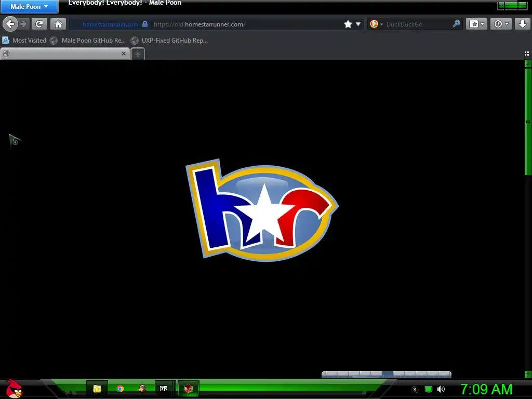Open the bookmarks menu button
This screenshot has height=399, width=532.
point(476,24)
